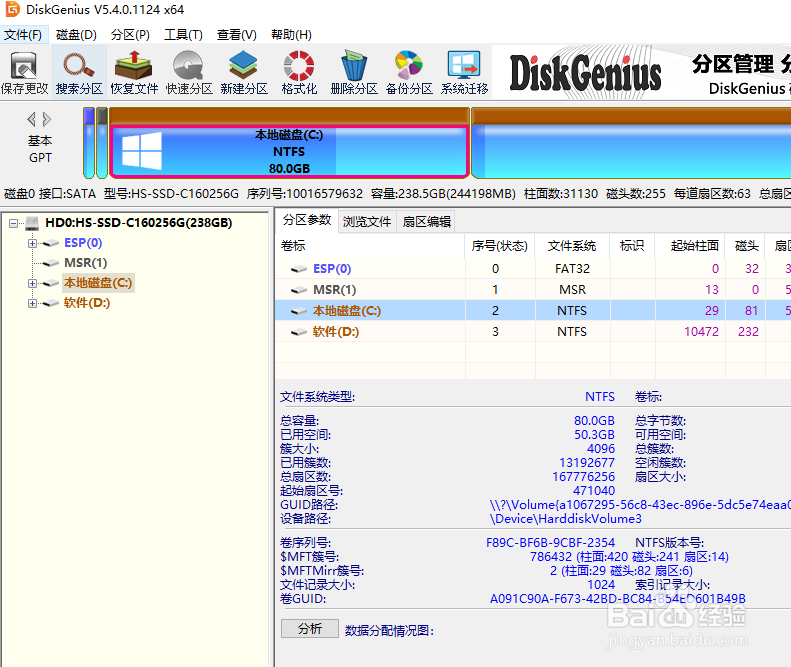The height and width of the screenshot is (667, 791).
Task: Start System Migration (系统迁移)
Action: point(464,73)
